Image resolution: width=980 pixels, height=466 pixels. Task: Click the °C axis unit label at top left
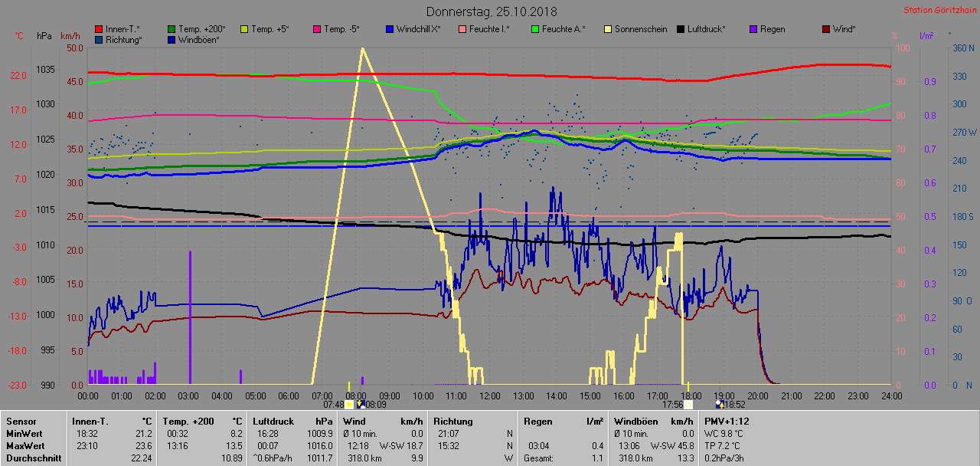19,36
